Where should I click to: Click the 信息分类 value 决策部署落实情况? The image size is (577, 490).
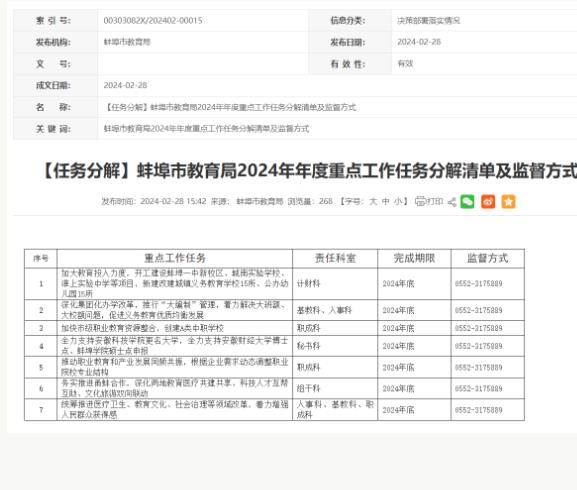(x=429, y=21)
